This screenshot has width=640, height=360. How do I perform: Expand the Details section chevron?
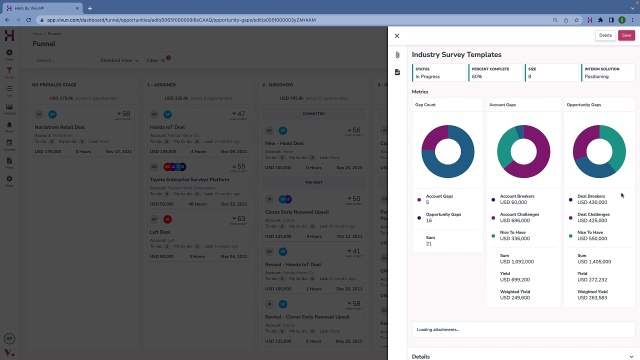click(631, 357)
